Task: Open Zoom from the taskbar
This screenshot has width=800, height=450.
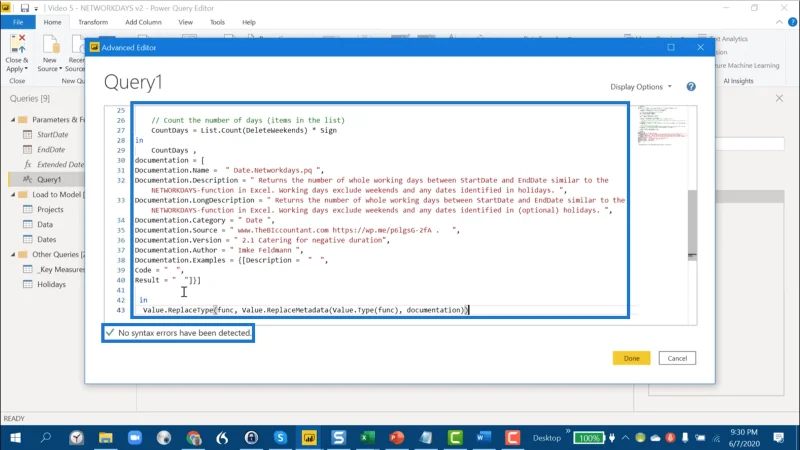Action: pyautogui.click(x=135, y=438)
